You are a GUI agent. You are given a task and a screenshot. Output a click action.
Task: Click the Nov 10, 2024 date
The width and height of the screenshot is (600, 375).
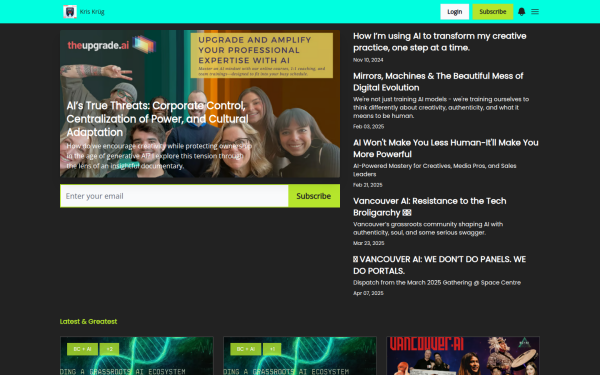[368, 60]
